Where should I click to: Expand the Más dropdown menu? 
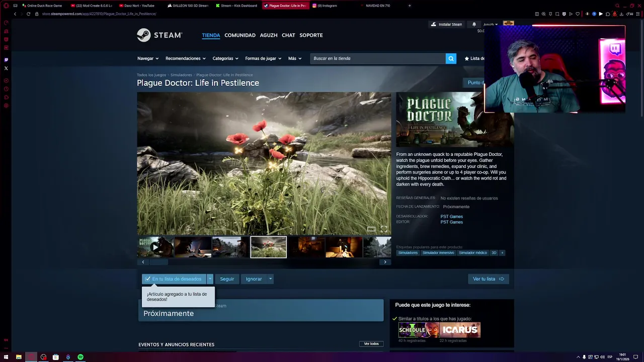coord(295,58)
